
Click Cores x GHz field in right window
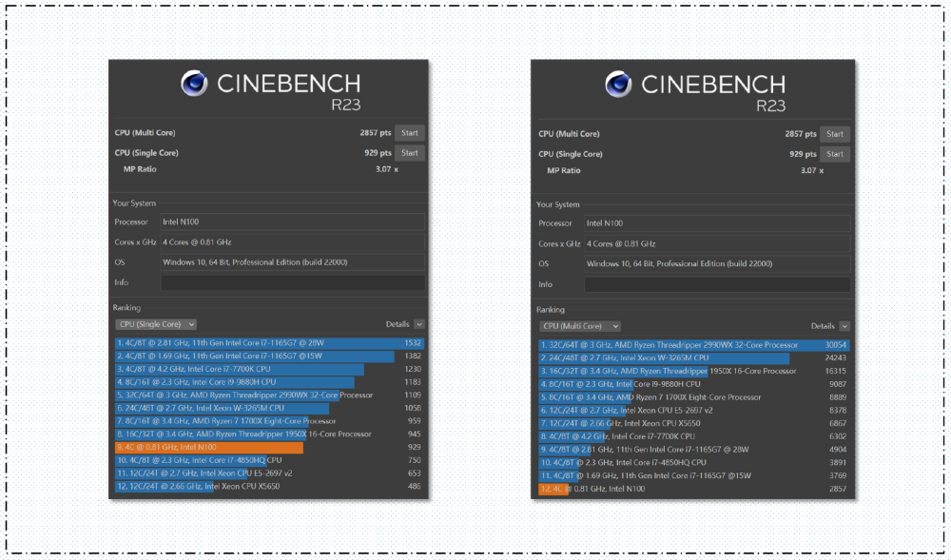tap(717, 243)
